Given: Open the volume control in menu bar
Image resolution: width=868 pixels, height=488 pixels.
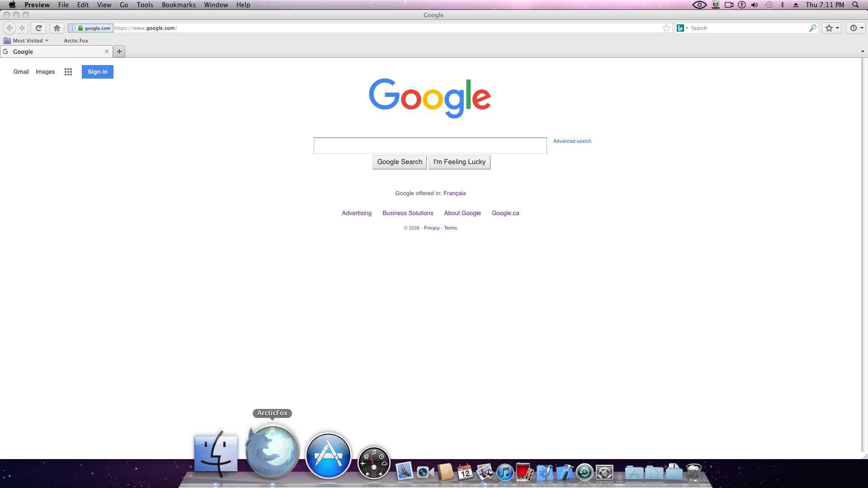Looking at the screenshot, I should [755, 5].
